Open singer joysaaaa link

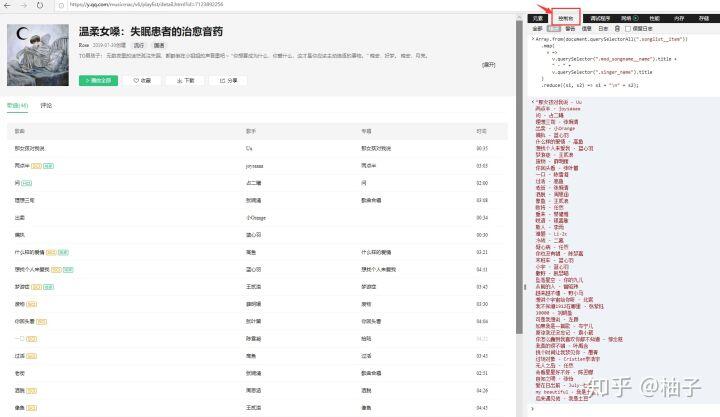pyautogui.click(x=254, y=166)
